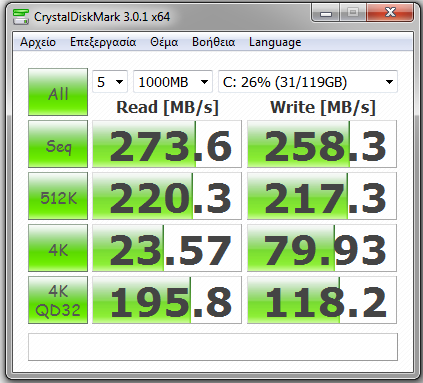The height and width of the screenshot is (383, 423).
Task: Click the Read [MB/s] column header
Action: (x=167, y=107)
